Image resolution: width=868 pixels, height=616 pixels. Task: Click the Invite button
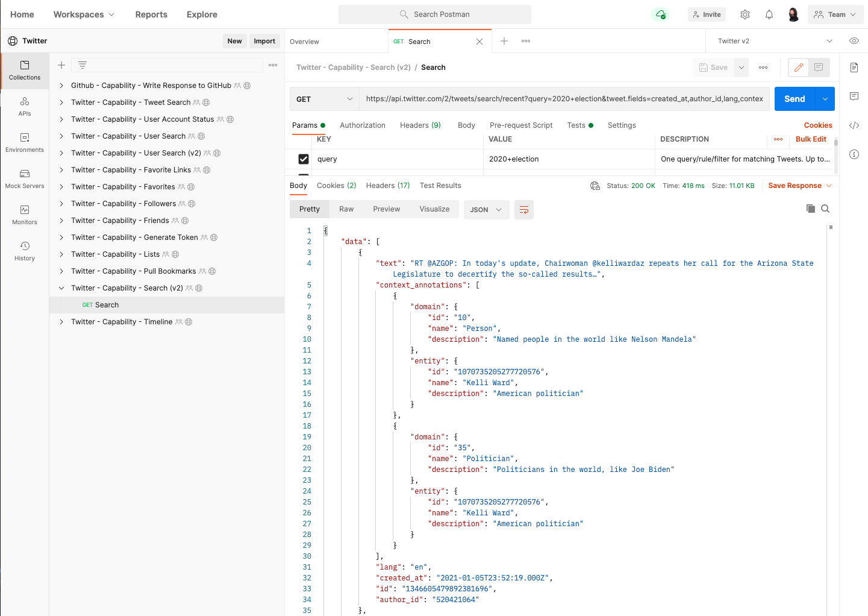click(x=707, y=14)
